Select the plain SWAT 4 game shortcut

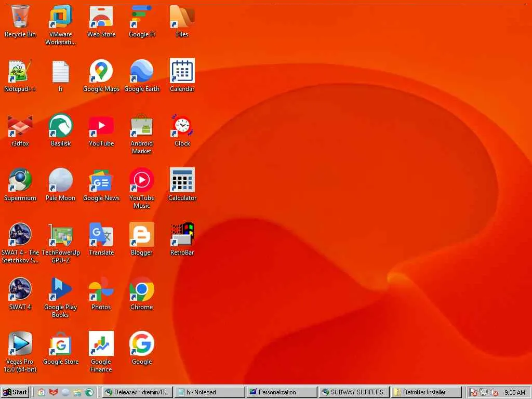20,294
